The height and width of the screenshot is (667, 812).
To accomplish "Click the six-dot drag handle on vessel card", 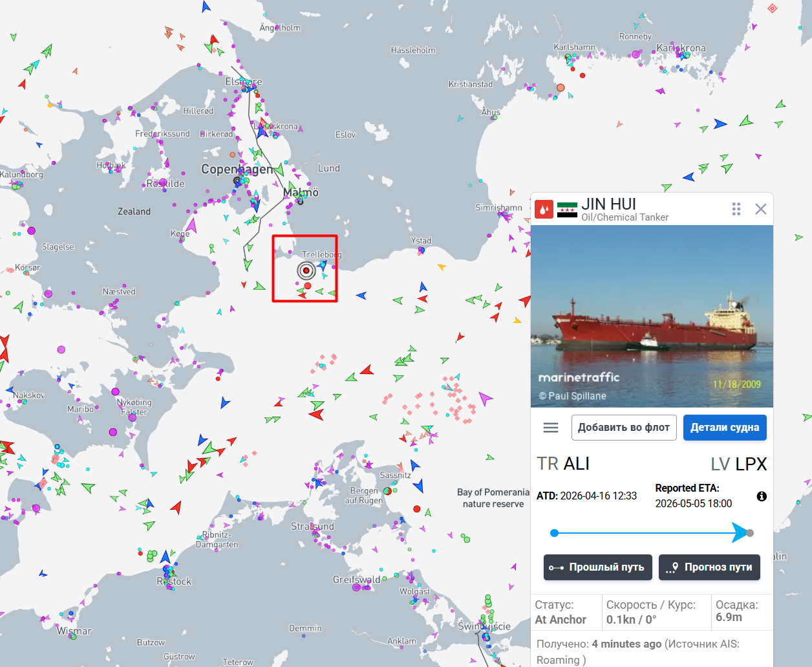I will [x=736, y=209].
